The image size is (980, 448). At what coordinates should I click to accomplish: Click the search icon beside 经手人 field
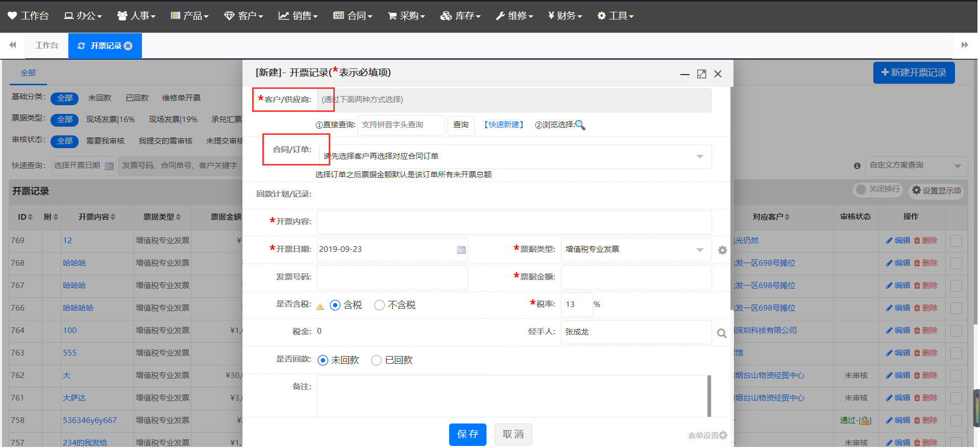[722, 334]
